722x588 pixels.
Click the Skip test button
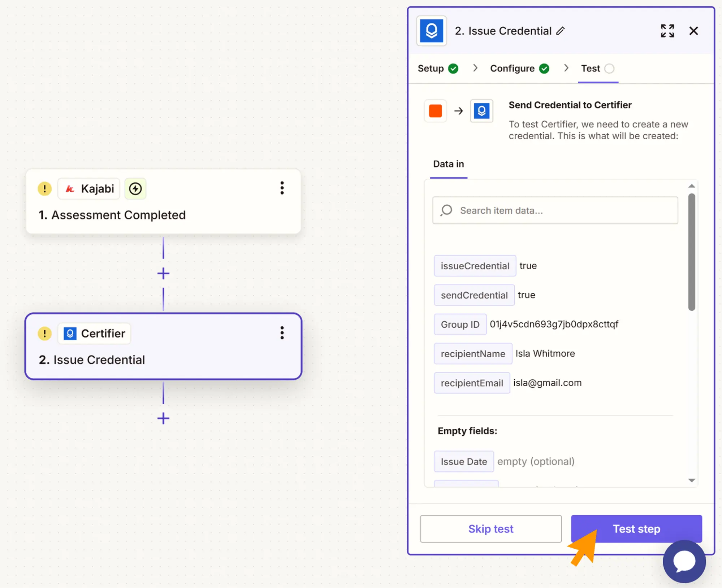[x=490, y=529]
